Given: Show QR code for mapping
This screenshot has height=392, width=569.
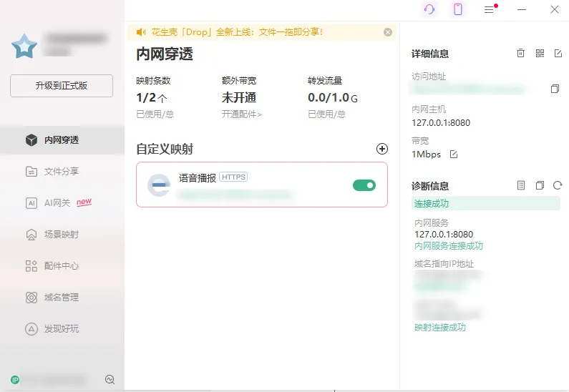Looking at the screenshot, I should (x=540, y=54).
